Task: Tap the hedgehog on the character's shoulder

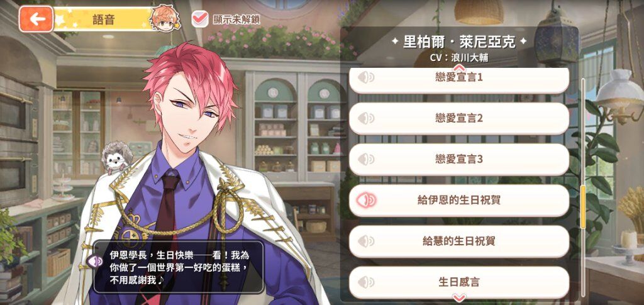Action: click(117, 155)
